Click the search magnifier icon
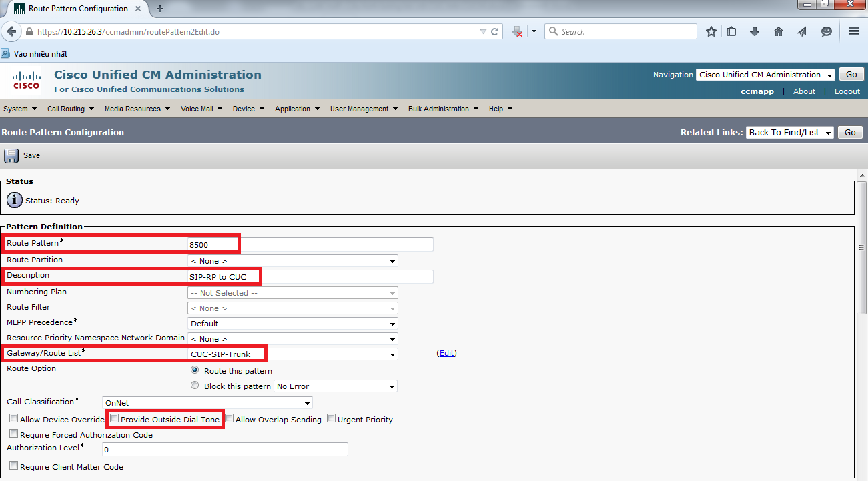The image size is (868, 481). (553, 31)
